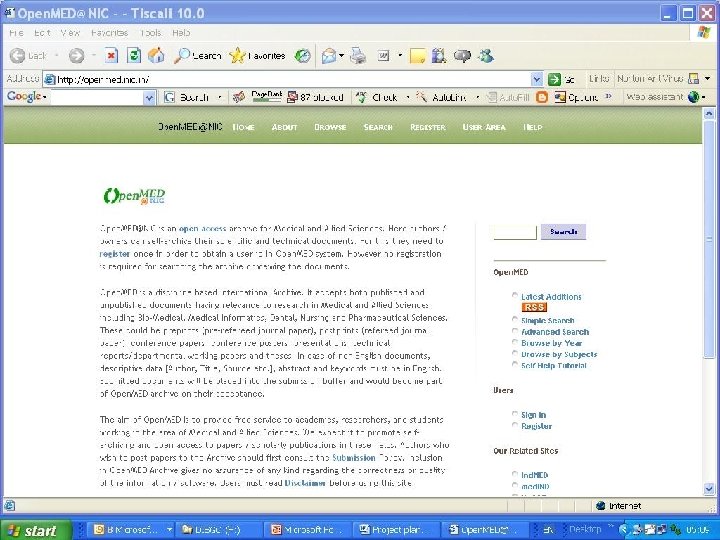Expand the AutoLink dropdown arrow

pos(478,97)
